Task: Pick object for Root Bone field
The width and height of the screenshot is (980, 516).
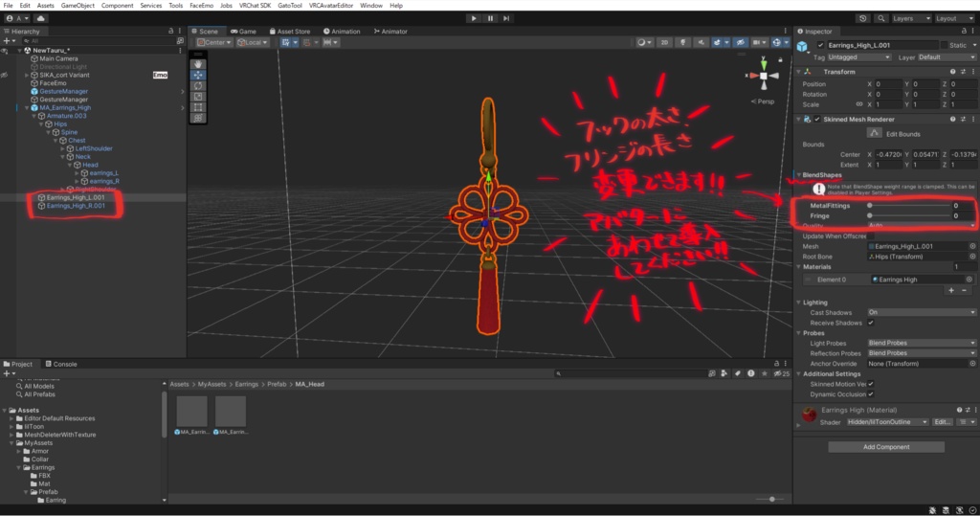Action: point(972,257)
